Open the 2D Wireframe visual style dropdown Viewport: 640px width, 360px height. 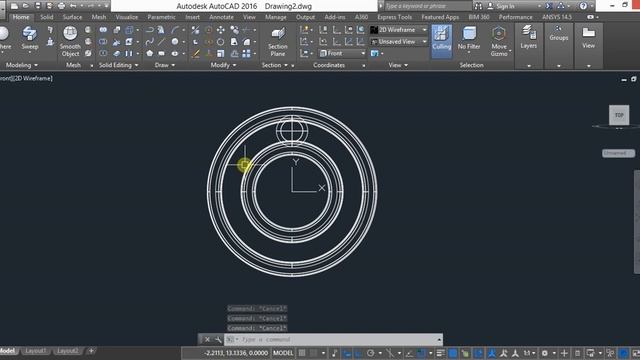click(399, 30)
